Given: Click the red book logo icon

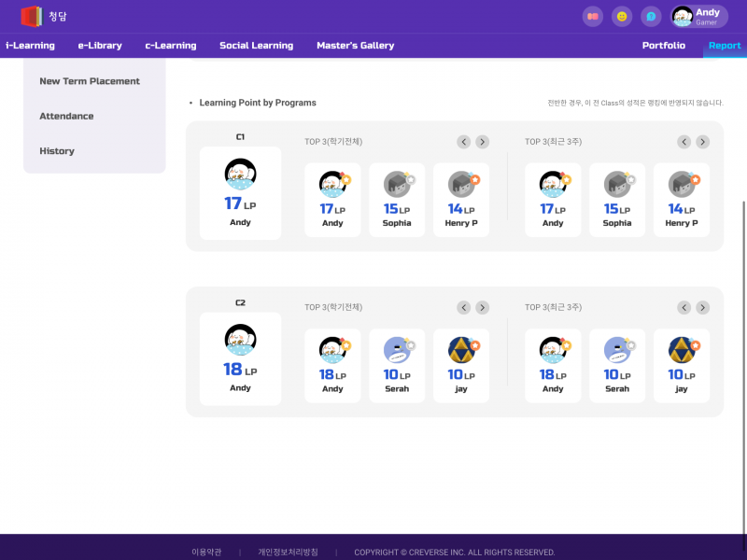Looking at the screenshot, I should pyautogui.click(x=32, y=16).
